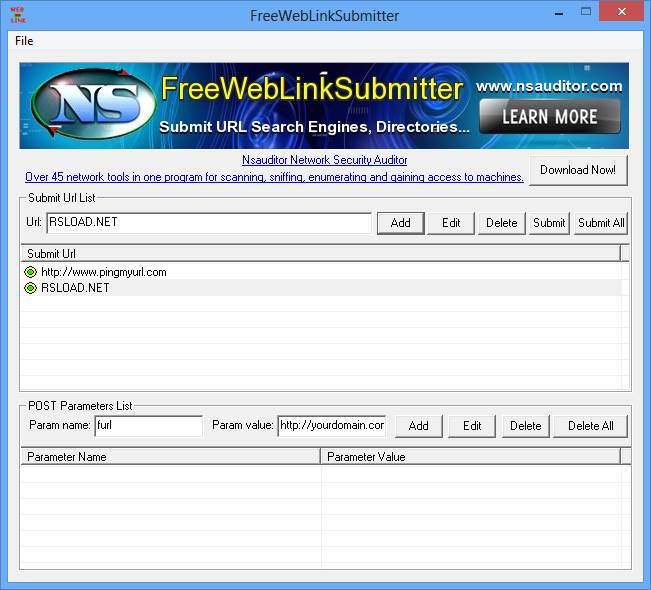
Task: Open the www.nsauditor.com banner link
Action: click(x=549, y=86)
